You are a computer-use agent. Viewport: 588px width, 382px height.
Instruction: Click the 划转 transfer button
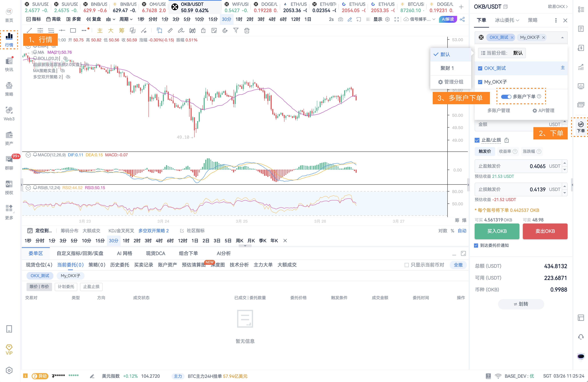(521, 304)
